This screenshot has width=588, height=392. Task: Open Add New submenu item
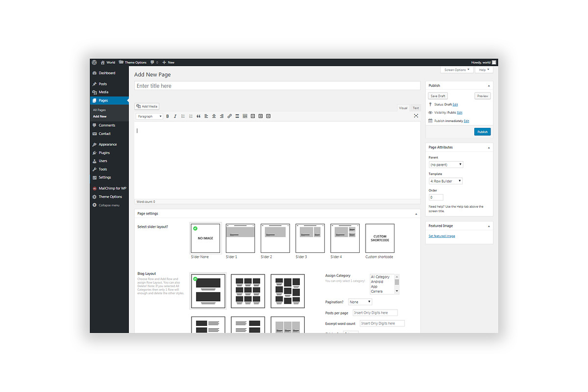pyautogui.click(x=100, y=117)
